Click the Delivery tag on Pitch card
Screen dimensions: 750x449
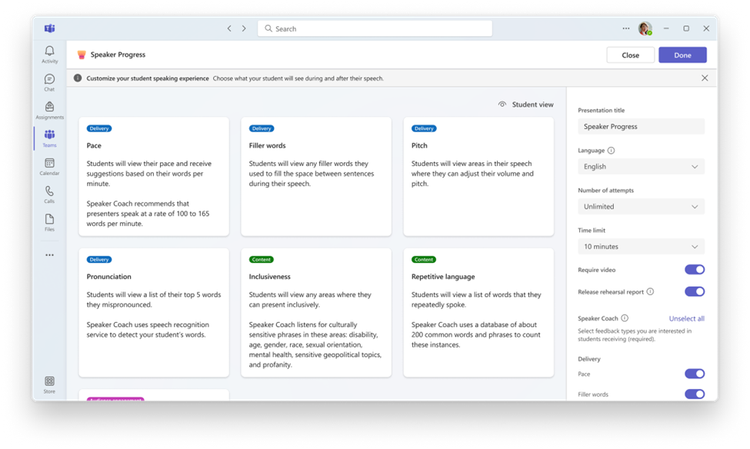click(x=424, y=128)
